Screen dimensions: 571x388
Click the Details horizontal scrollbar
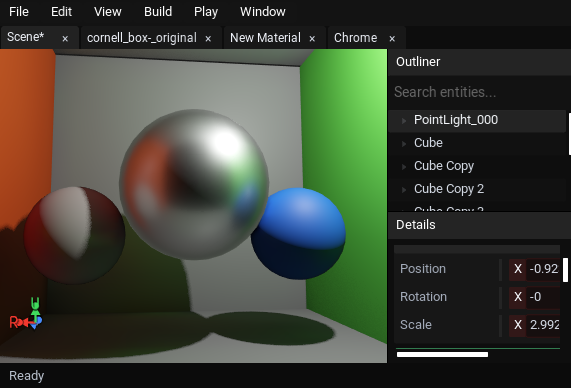click(x=442, y=354)
